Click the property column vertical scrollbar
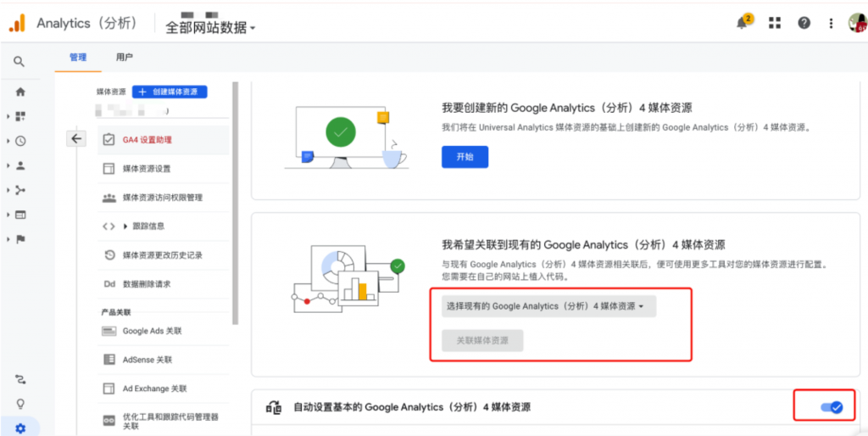 [x=235, y=204]
